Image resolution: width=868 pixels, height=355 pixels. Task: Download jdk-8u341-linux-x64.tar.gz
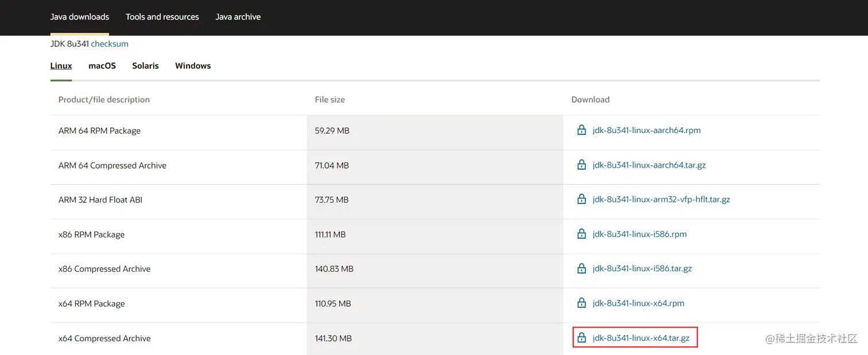(x=641, y=338)
